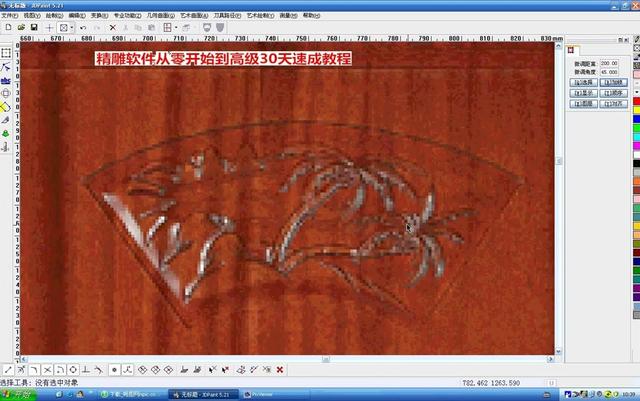Click the crosshair icon in top toolbar
The width and height of the screenshot is (640, 401).
[x=49, y=27]
